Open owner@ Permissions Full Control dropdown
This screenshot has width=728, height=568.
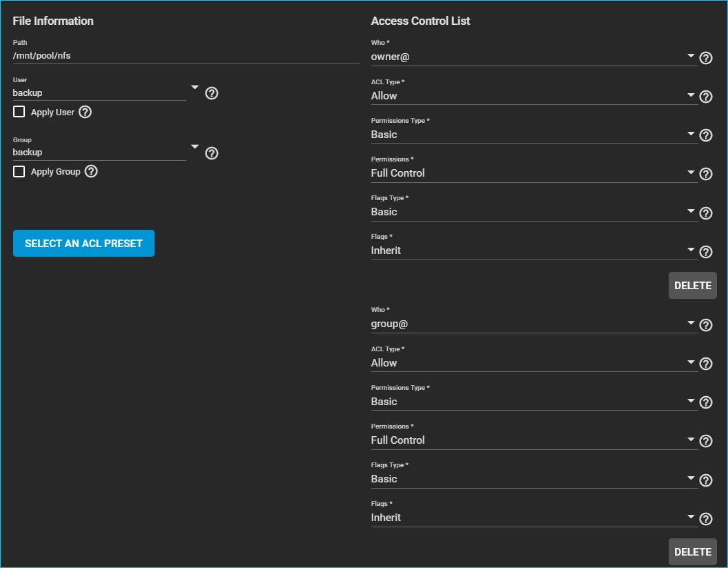[534, 173]
